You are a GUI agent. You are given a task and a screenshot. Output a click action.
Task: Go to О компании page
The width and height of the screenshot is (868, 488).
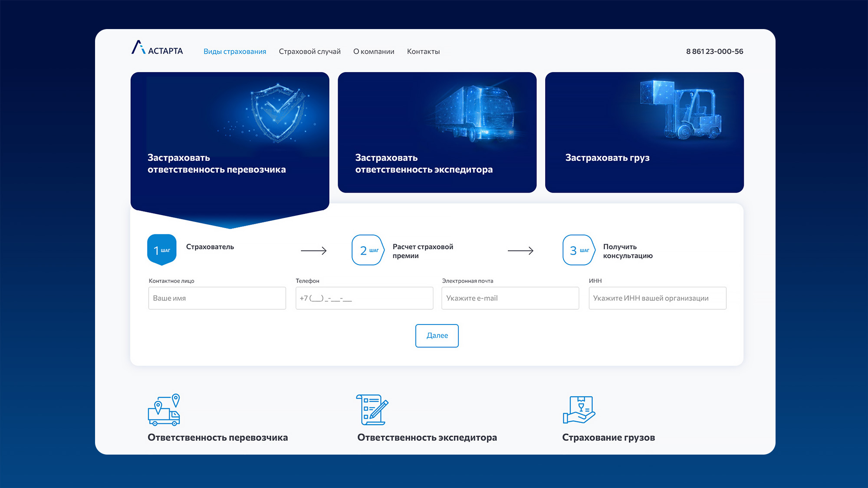(x=374, y=52)
